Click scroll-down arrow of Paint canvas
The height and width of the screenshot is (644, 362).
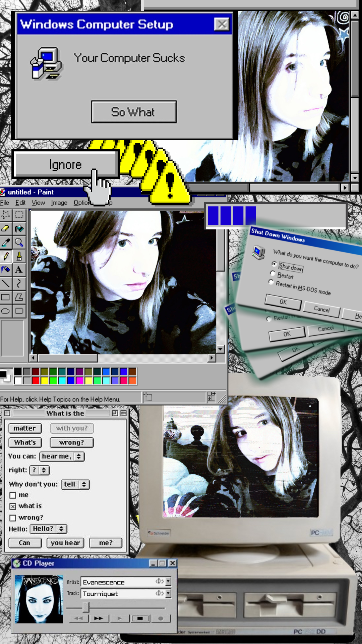click(x=220, y=349)
